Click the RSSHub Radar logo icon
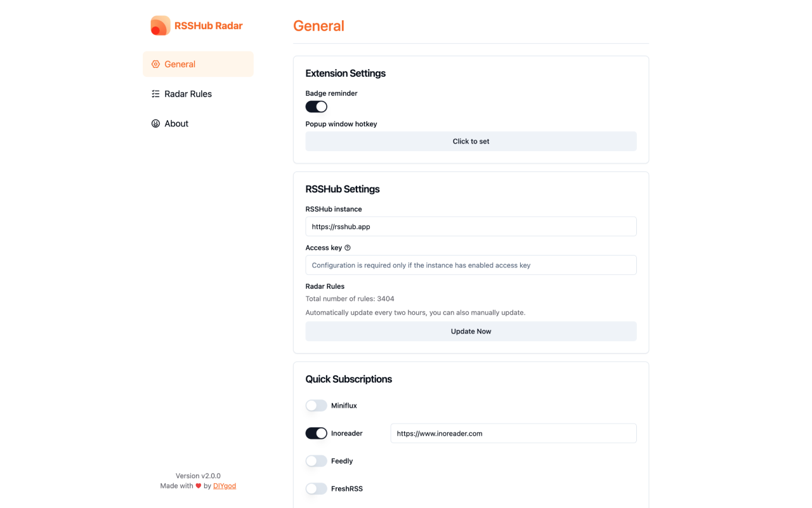Image resolution: width=812 pixels, height=508 pixels. click(160, 25)
